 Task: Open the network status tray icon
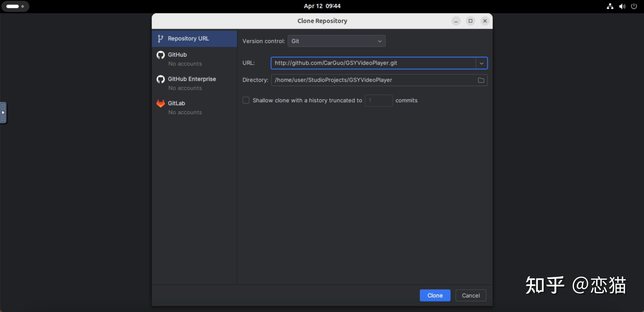click(610, 6)
